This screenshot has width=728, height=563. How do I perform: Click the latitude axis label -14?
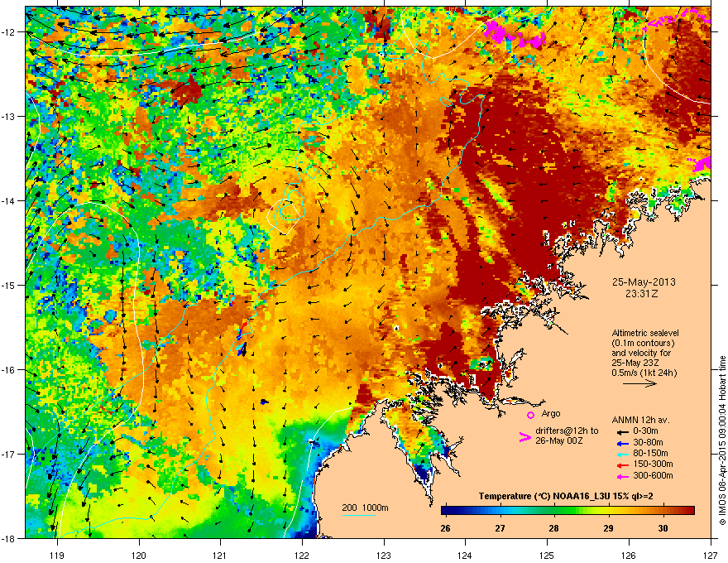click(x=8, y=200)
